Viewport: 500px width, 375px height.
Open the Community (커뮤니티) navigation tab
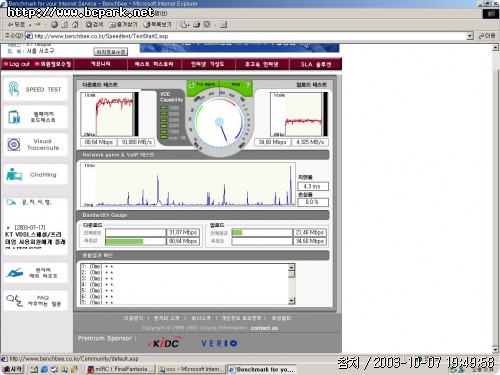101,64
